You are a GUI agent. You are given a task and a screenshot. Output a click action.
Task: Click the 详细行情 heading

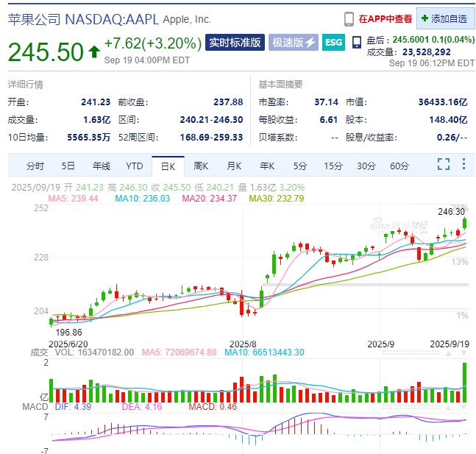[26, 85]
